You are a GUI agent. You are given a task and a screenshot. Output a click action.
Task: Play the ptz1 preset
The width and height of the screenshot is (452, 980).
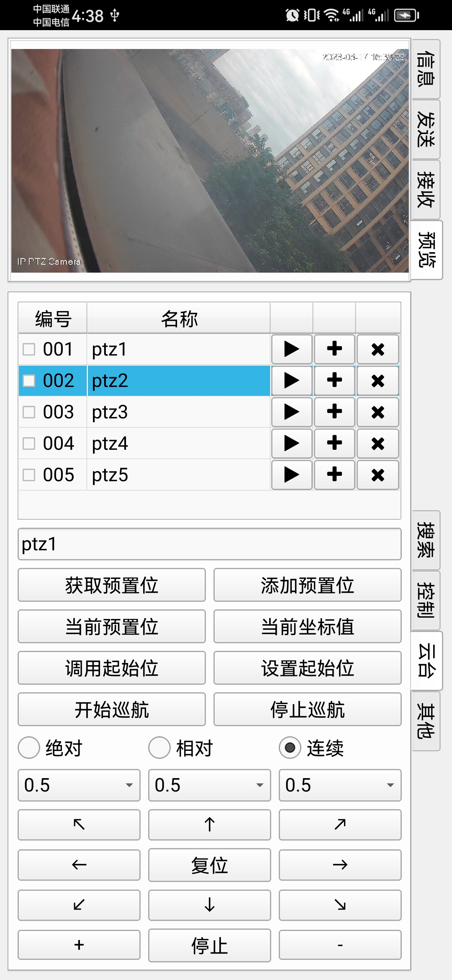(292, 349)
